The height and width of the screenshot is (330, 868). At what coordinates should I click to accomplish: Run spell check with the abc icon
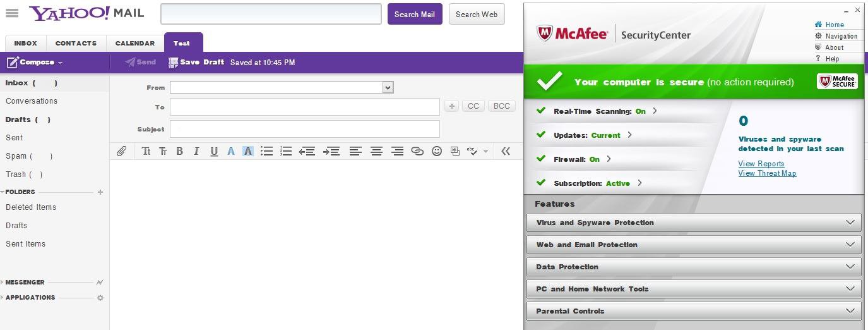click(x=472, y=151)
